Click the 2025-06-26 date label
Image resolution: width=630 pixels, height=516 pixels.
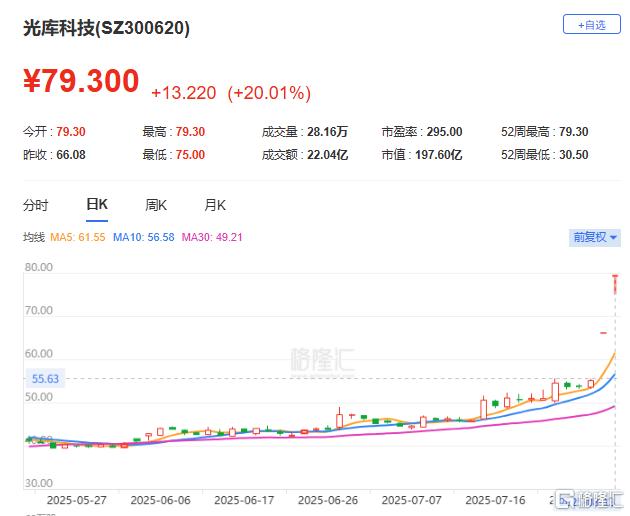(328, 500)
